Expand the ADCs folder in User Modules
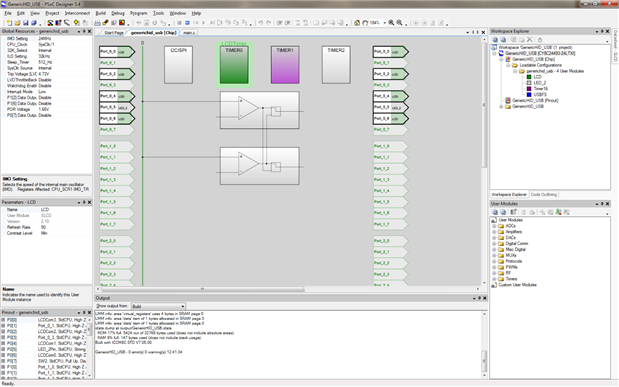Screen dimensions: 619x387 pyautogui.click(x=494, y=226)
